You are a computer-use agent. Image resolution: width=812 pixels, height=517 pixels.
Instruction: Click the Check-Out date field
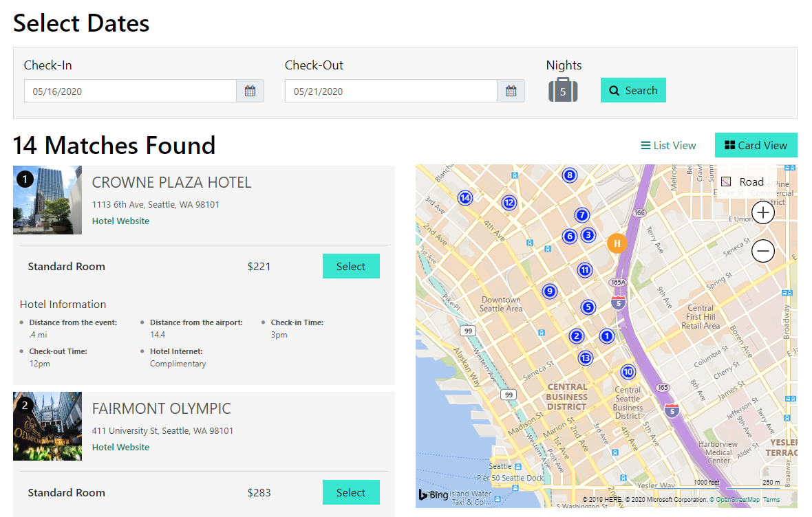point(391,91)
